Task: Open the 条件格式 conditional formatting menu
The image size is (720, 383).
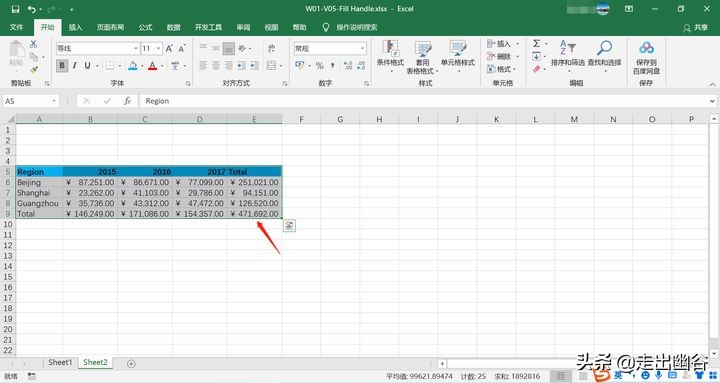Action: point(390,56)
